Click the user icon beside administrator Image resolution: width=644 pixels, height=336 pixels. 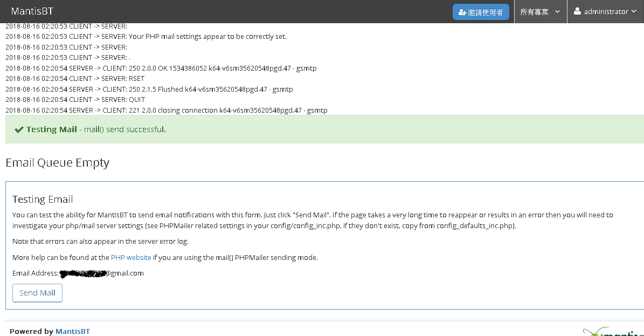577,11
